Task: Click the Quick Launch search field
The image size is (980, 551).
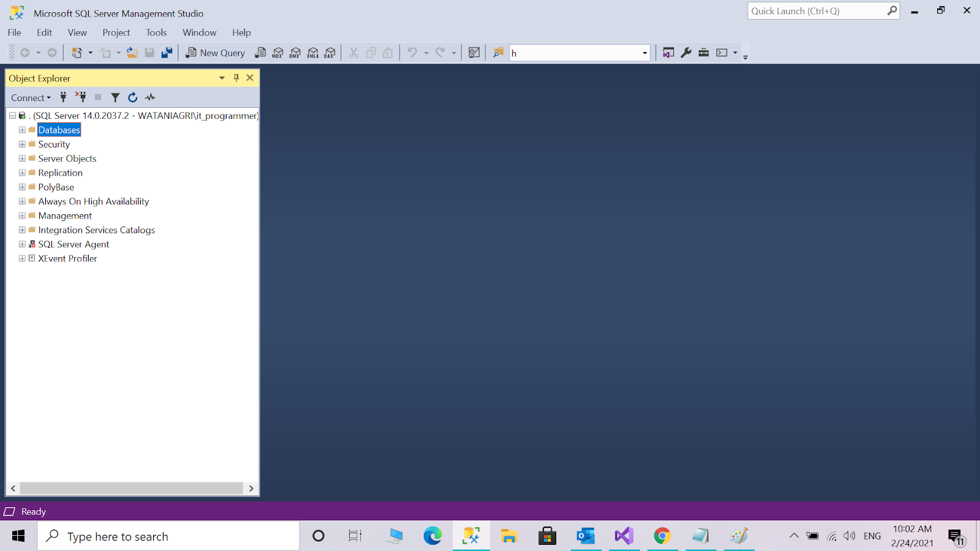Action: [823, 11]
